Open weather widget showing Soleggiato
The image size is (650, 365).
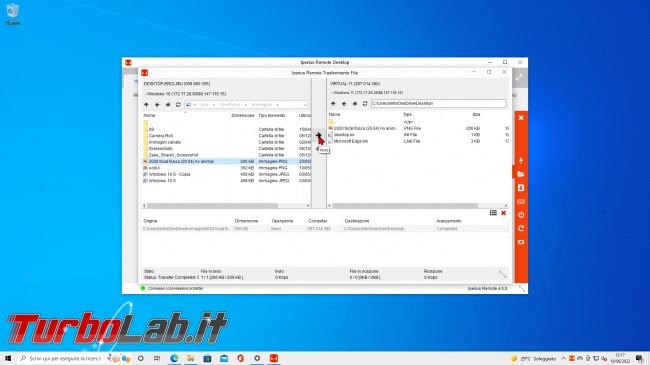point(534,358)
